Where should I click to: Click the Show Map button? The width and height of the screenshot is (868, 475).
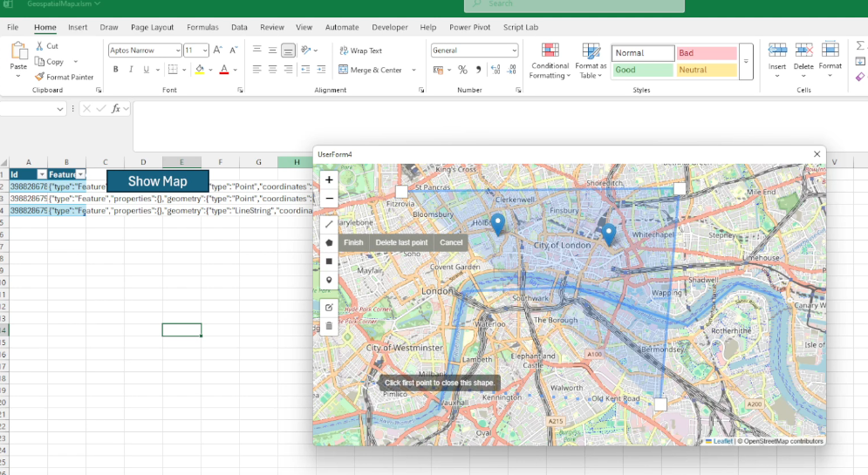(158, 181)
